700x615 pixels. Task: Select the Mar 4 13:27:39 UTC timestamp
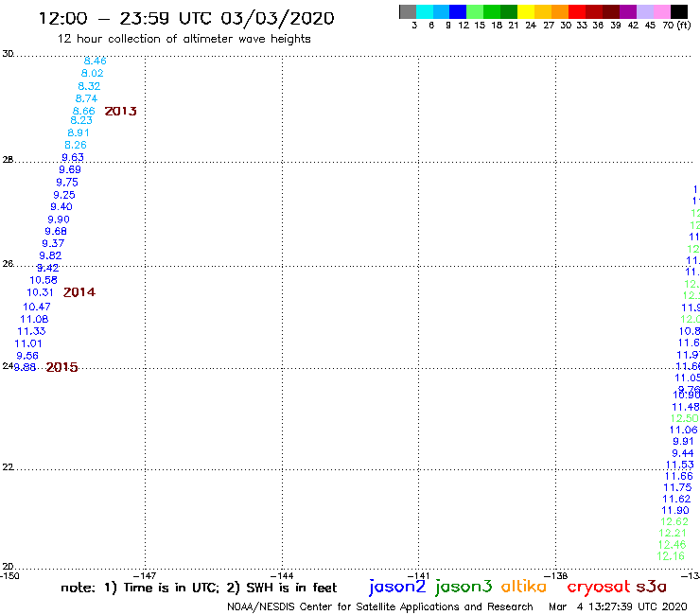pyautogui.click(x=618, y=606)
